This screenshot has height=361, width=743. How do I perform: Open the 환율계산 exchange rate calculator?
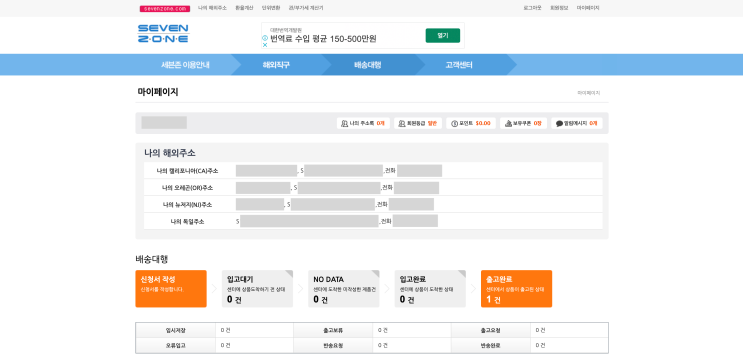[244, 8]
